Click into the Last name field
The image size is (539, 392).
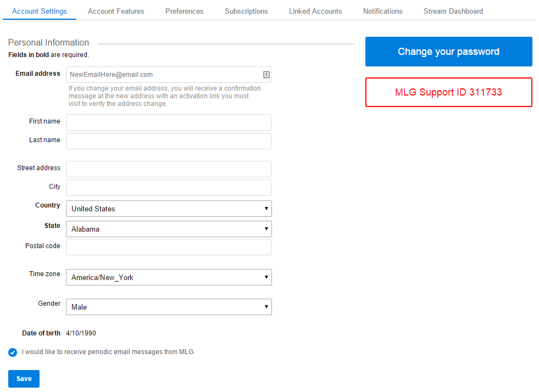coord(169,141)
